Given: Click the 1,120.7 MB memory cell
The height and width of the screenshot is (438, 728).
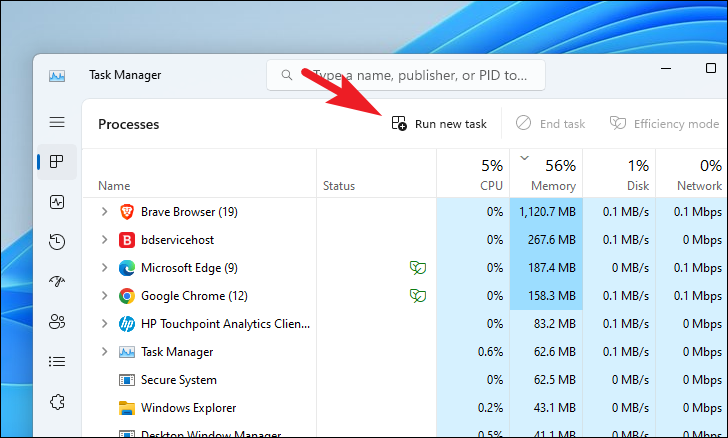Looking at the screenshot, I should [546, 212].
